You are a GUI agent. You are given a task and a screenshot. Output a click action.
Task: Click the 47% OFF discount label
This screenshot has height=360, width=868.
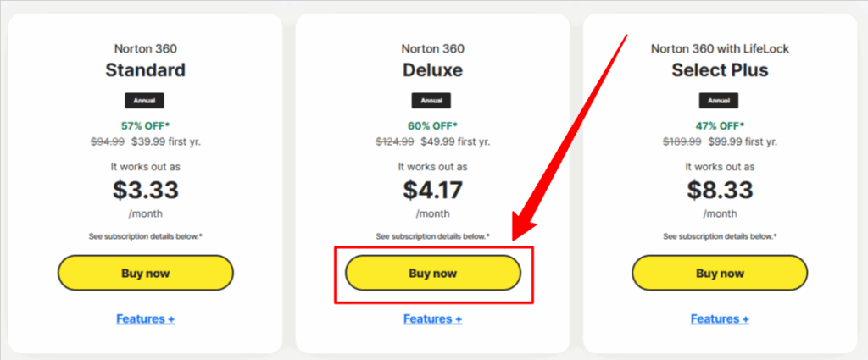point(720,125)
